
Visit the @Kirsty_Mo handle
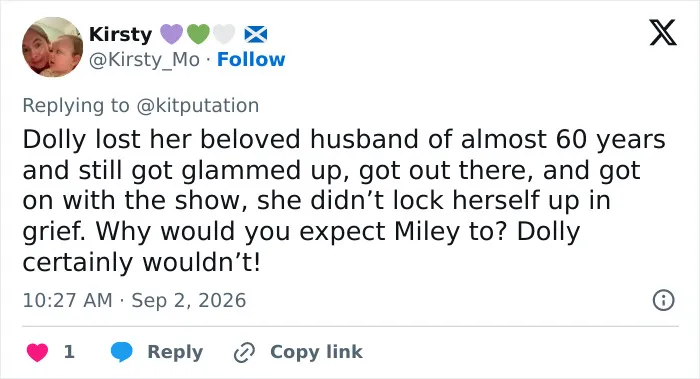tap(144, 59)
